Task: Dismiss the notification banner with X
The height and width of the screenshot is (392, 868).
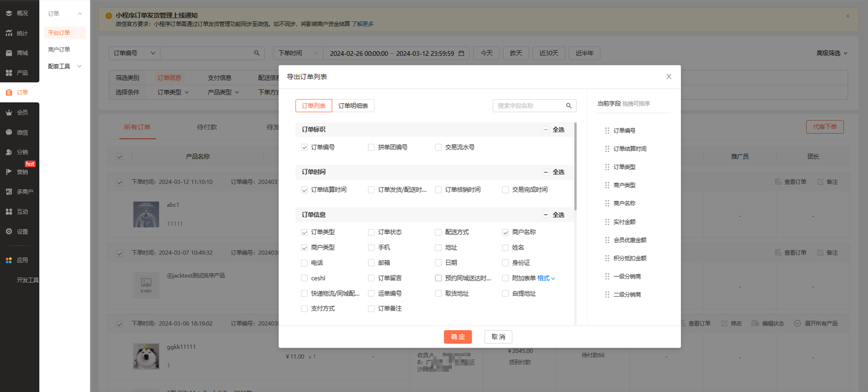Action: tap(848, 16)
